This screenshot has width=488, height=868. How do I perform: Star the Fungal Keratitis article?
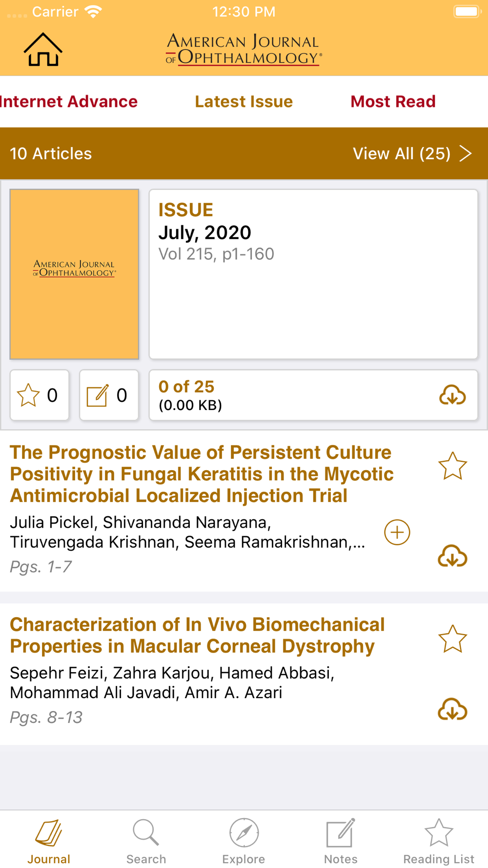(452, 466)
